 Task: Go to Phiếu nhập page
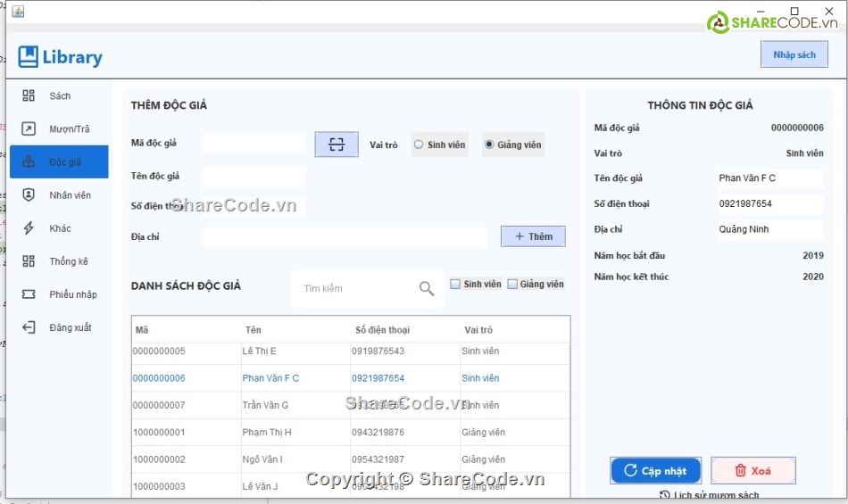59,293
